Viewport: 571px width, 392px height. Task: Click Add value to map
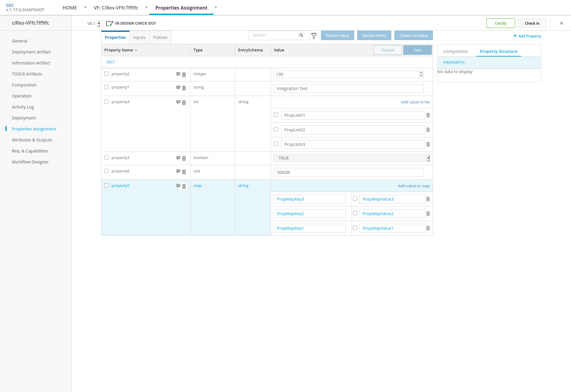pos(414,186)
